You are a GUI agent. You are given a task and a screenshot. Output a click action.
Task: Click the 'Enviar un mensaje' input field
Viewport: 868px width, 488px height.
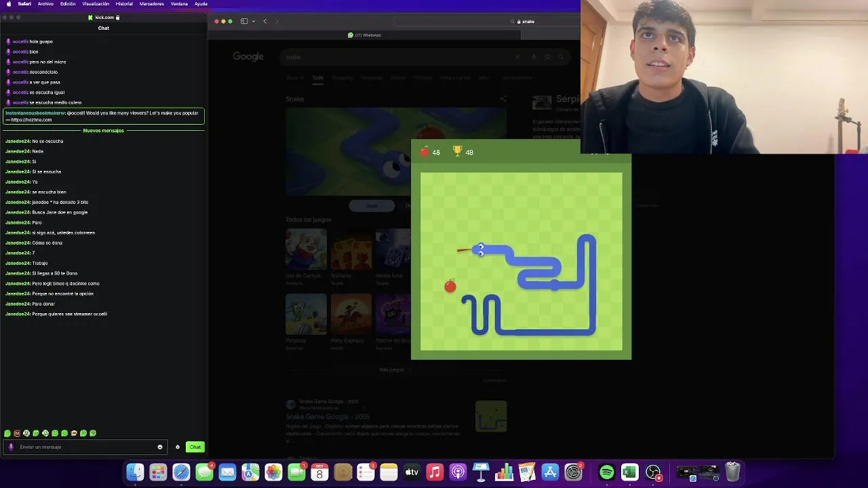[x=85, y=447]
